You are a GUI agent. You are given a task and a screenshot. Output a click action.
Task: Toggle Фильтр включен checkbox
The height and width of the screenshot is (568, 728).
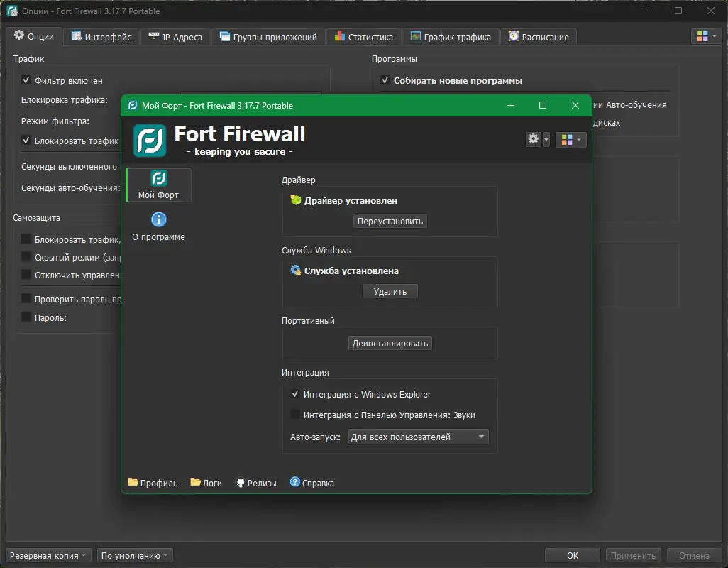(x=26, y=80)
